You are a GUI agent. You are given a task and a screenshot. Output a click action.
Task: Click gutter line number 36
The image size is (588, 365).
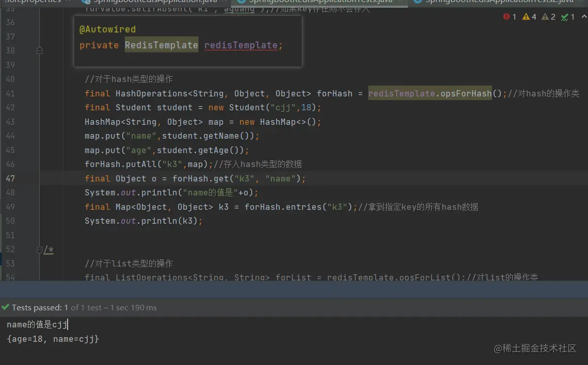10,23
